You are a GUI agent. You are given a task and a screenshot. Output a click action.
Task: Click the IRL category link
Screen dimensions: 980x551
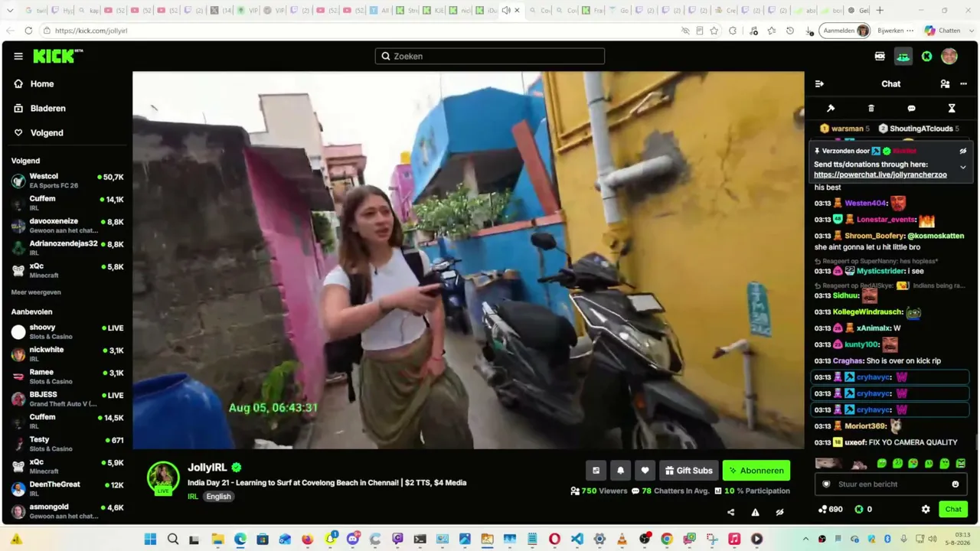pos(193,497)
